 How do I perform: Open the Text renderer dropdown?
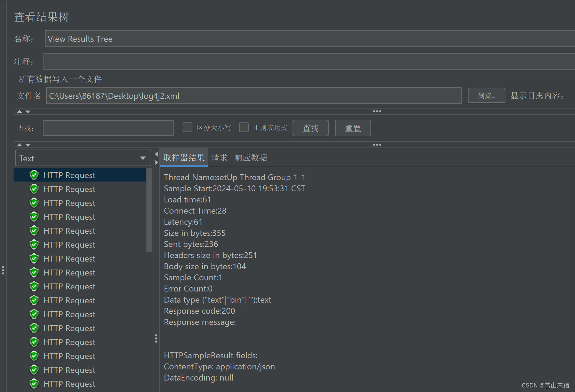pos(83,158)
